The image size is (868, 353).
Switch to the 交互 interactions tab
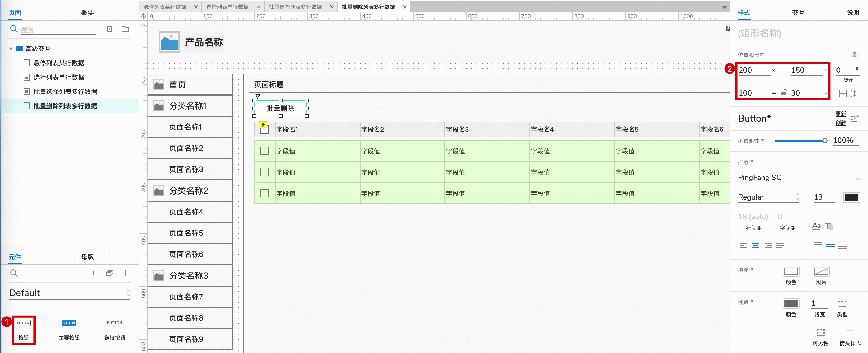tap(798, 13)
